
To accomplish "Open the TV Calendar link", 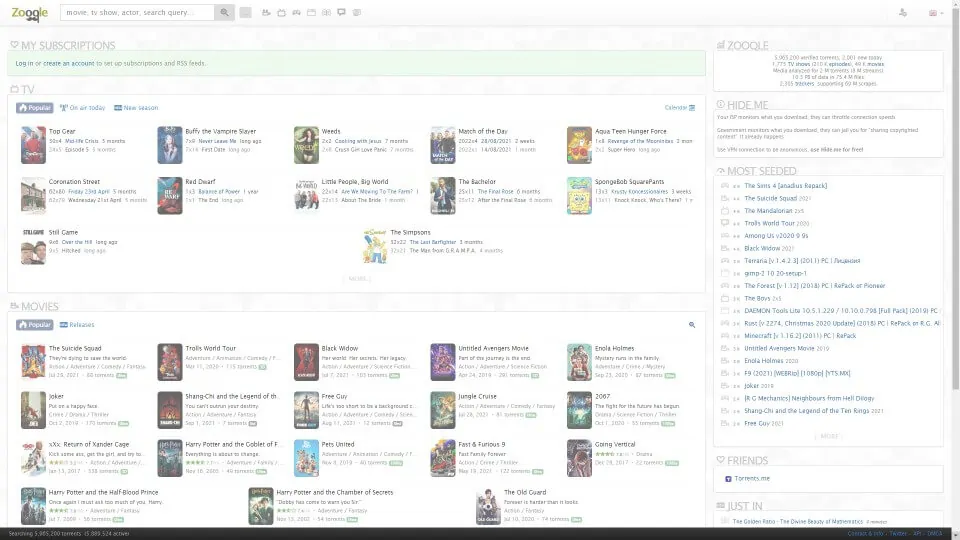I will (x=680, y=108).
